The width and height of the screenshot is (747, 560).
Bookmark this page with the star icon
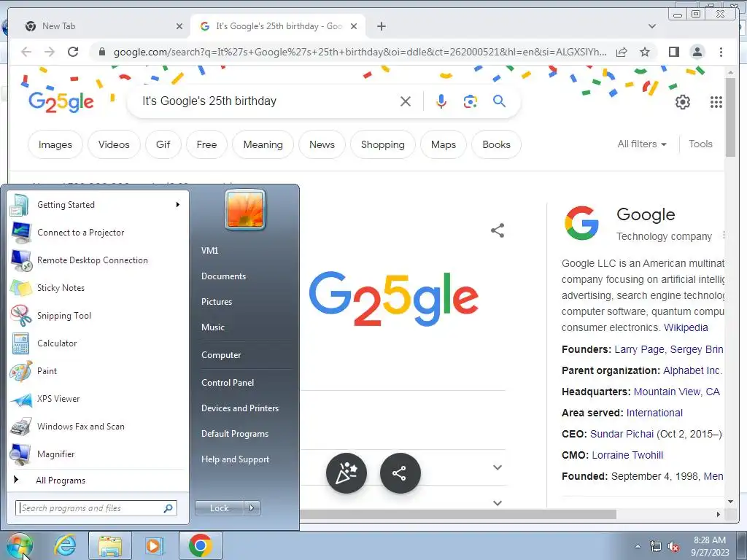[645, 52]
